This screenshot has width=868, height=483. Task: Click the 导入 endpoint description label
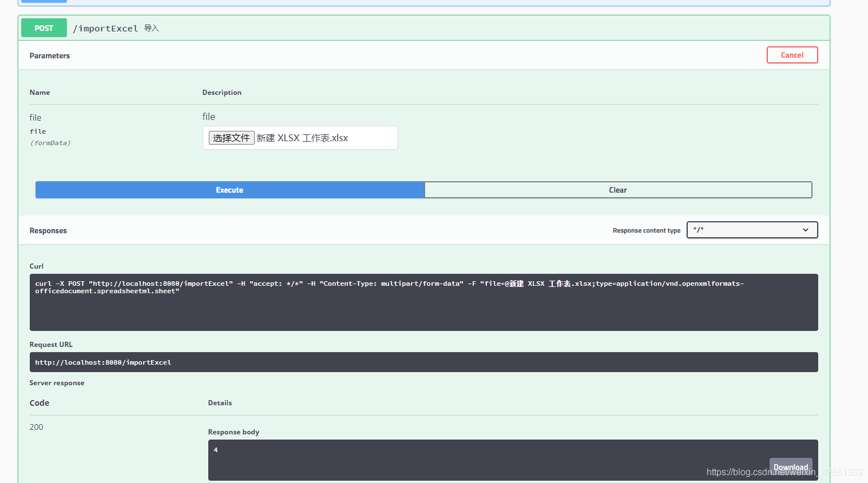151,27
